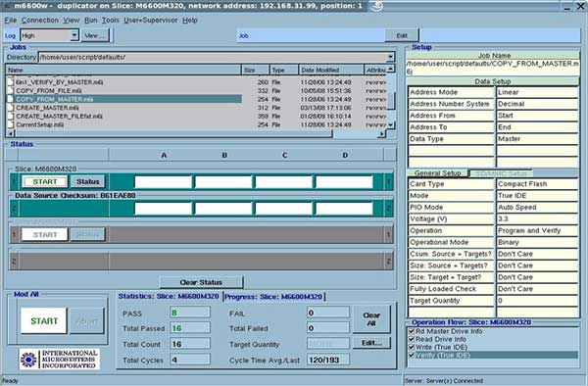
Task: Click file icon beside CurrentSetup.m6j
Action: (11, 124)
